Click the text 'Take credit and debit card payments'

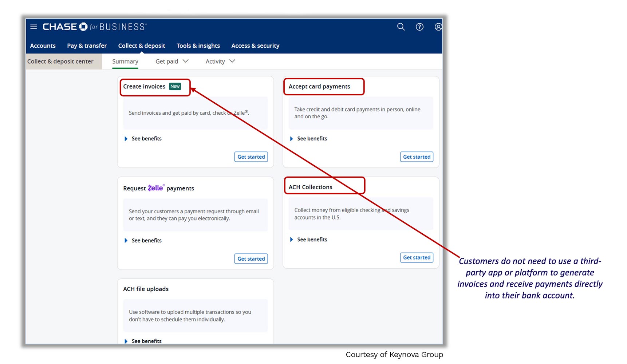(337, 110)
